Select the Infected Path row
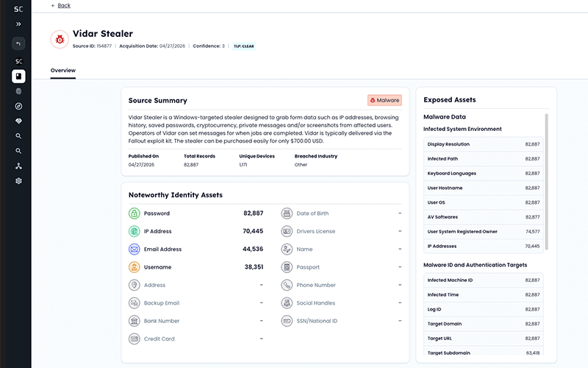Image resolution: width=588 pixels, height=368 pixels. pyautogui.click(x=484, y=159)
